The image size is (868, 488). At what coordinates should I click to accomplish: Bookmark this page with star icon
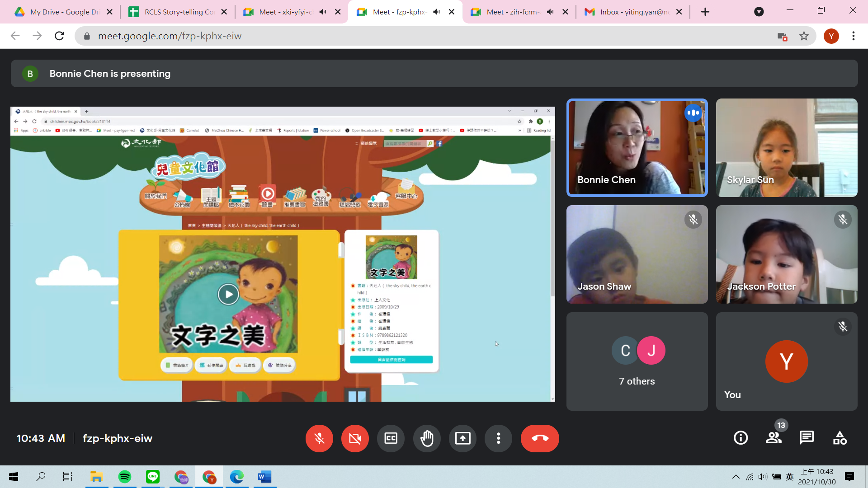click(804, 36)
